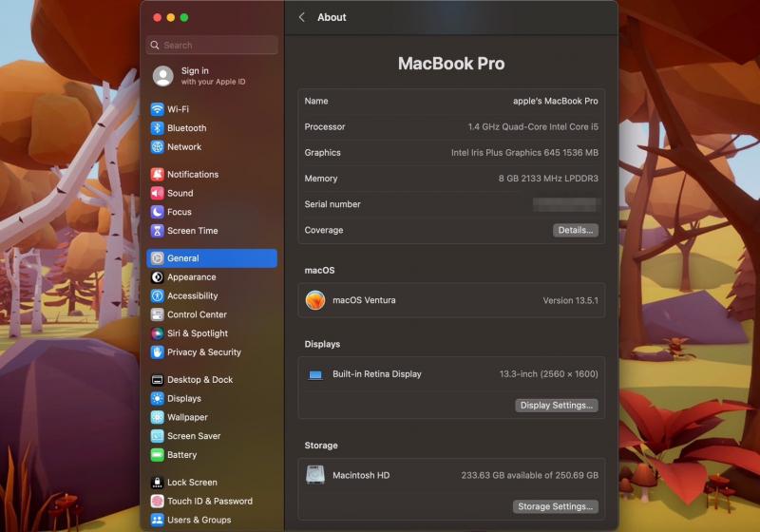This screenshot has height=532, width=760.
Task: Select the Screen Time hourglass icon
Action: point(157,231)
